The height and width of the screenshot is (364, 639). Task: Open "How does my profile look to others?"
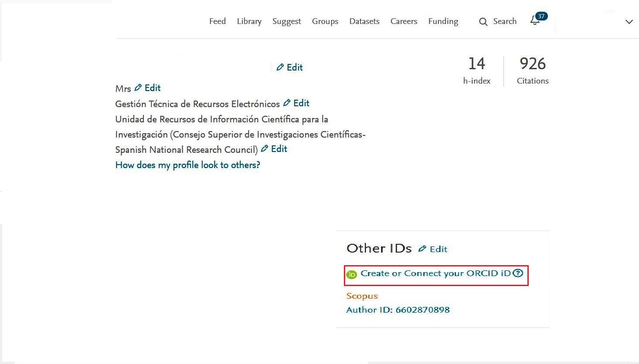pos(187,165)
